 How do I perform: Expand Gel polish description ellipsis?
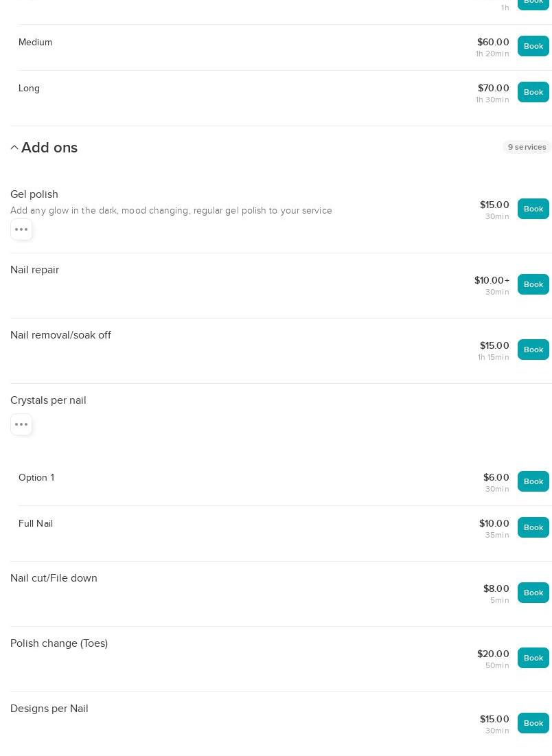[x=21, y=229]
